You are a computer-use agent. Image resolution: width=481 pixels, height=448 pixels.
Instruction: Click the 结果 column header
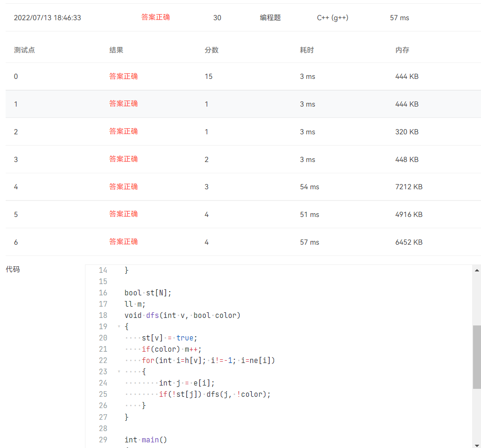coord(116,50)
